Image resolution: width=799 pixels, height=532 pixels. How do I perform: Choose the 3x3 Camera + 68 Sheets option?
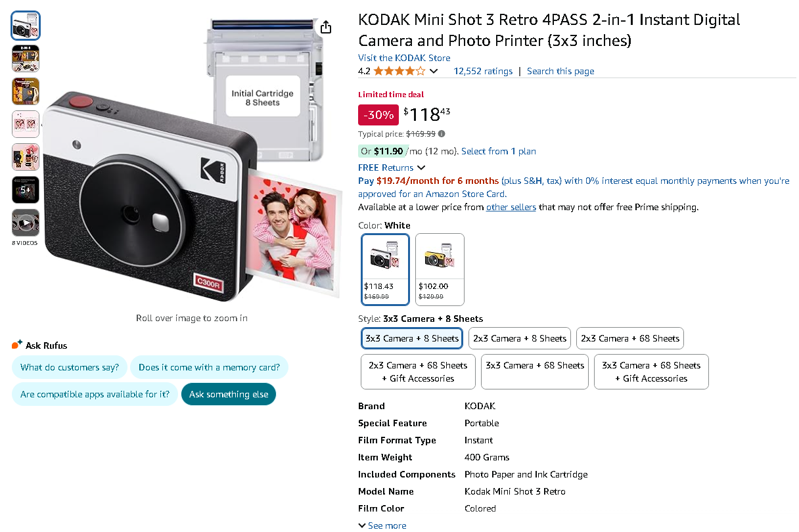pyautogui.click(x=535, y=365)
